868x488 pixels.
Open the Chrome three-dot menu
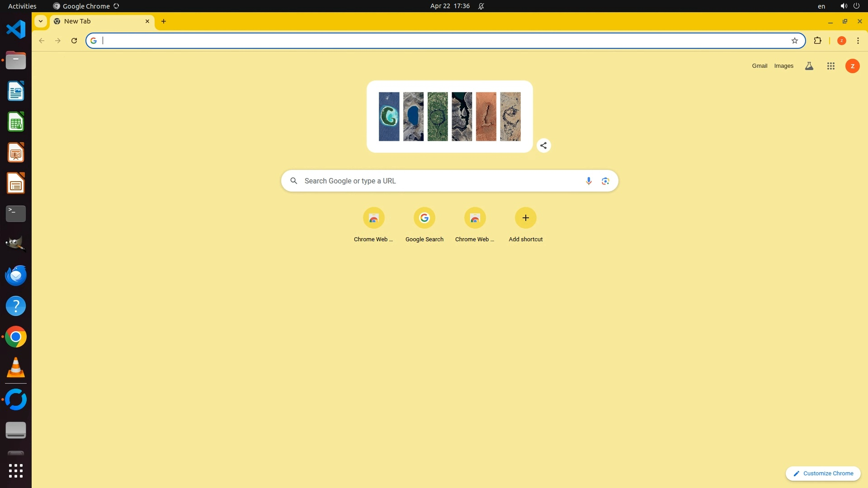858,41
